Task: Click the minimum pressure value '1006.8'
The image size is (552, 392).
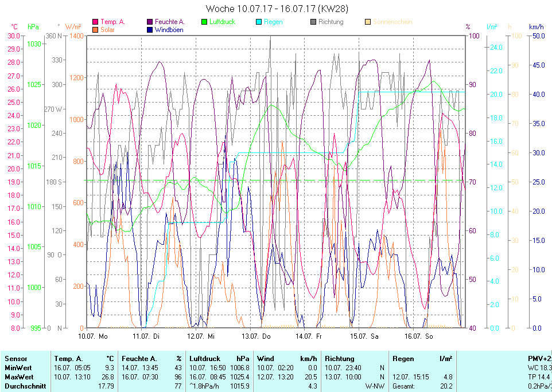Action: tap(240, 368)
